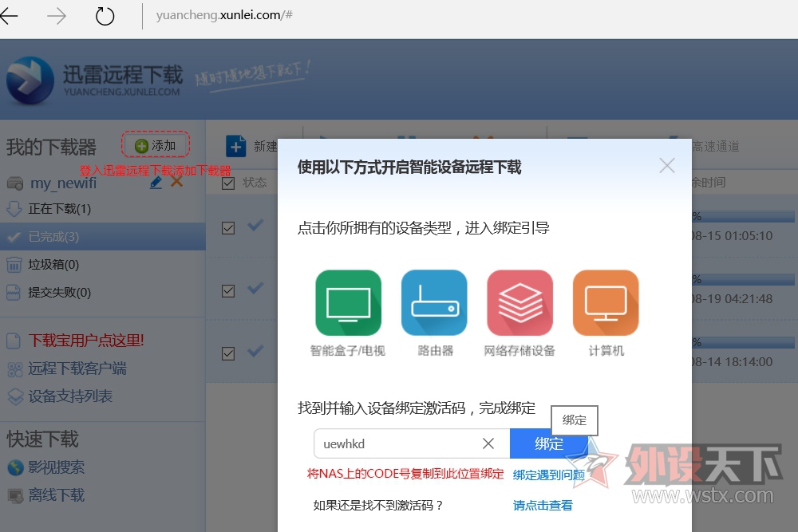Click the green 添加 add downloader button
Viewport: 798px width, 532px height.
pyautogui.click(x=156, y=145)
